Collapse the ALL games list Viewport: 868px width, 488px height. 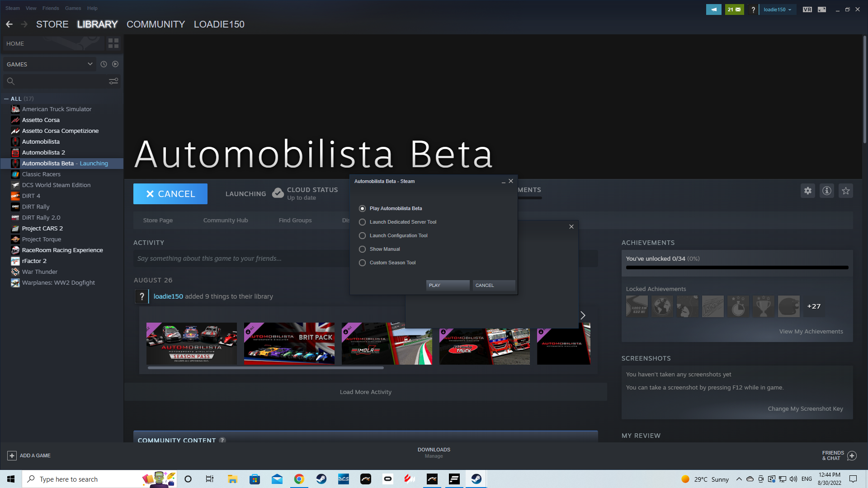[x=6, y=99]
